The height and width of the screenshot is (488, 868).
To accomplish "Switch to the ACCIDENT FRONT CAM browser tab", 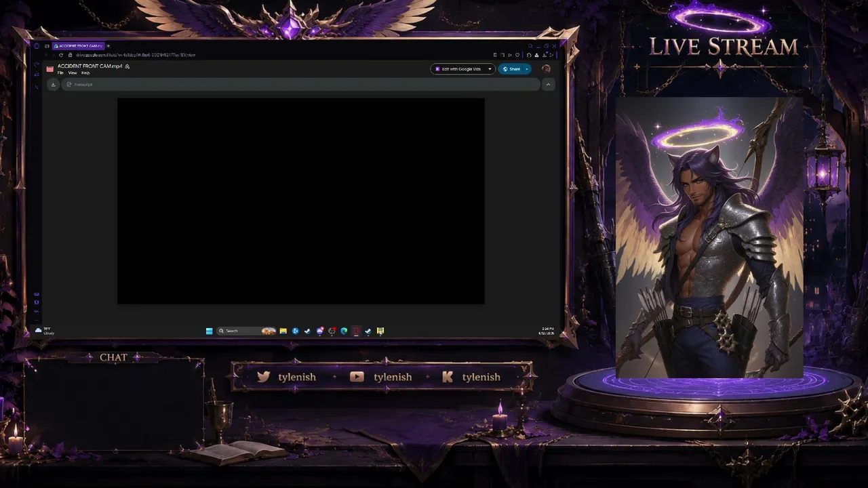I will pyautogui.click(x=77, y=46).
